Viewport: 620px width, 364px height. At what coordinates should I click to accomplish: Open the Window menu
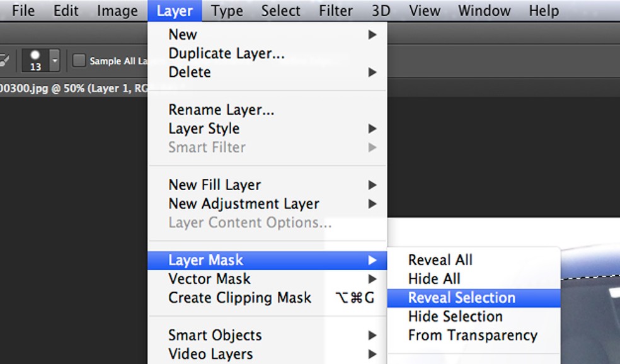coord(484,11)
